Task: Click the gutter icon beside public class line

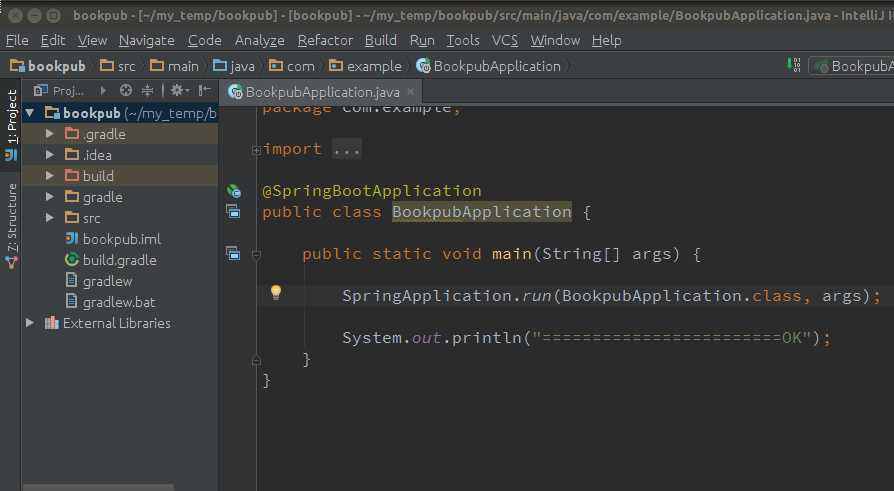Action: coord(233,212)
